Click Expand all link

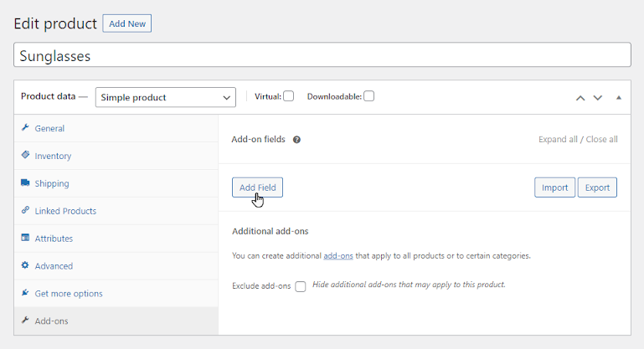pos(558,139)
